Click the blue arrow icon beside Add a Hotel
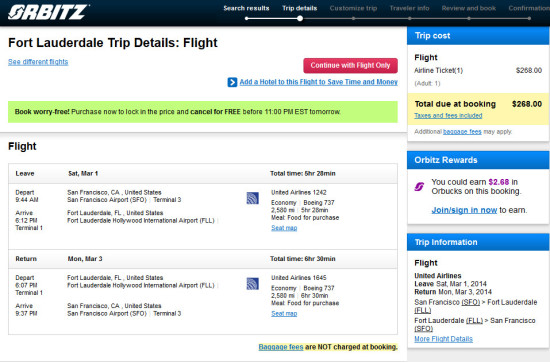The width and height of the screenshot is (550, 362). [x=232, y=82]
